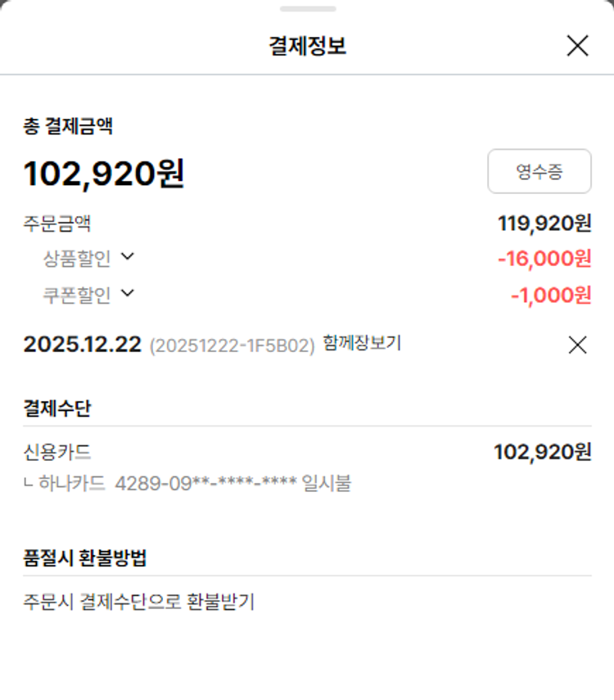Click the 결제정보 sheet title
The height and width of the screenshot is (700, 614).
point(307,46)
